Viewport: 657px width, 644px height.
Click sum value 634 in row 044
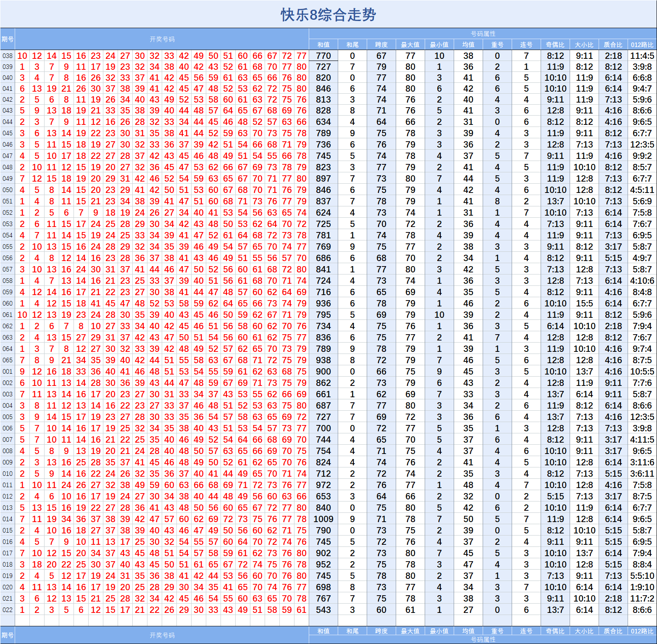323,122
